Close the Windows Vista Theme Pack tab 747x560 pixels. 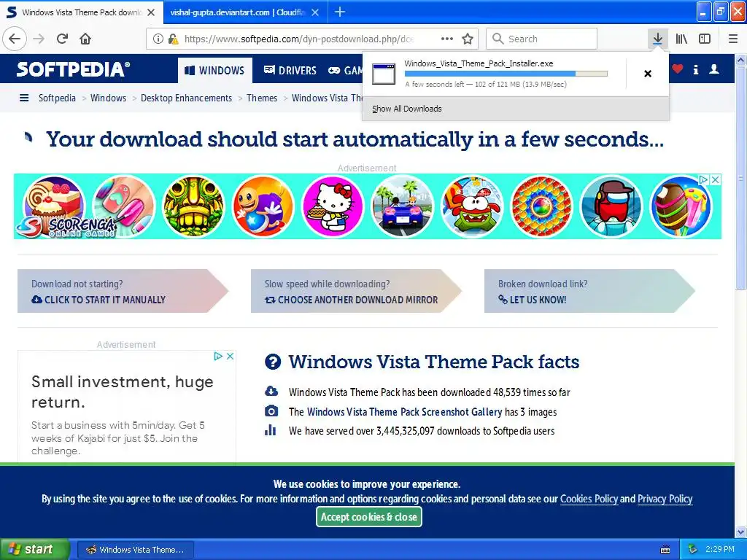point(151,12)
